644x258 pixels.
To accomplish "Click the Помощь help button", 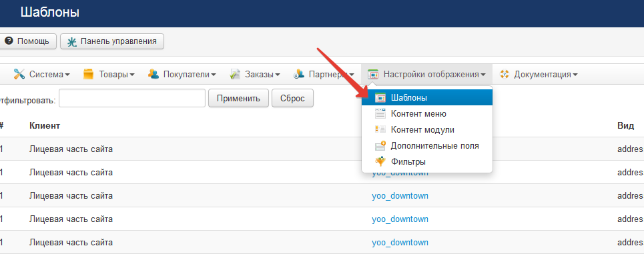I will tap(27, 41).
